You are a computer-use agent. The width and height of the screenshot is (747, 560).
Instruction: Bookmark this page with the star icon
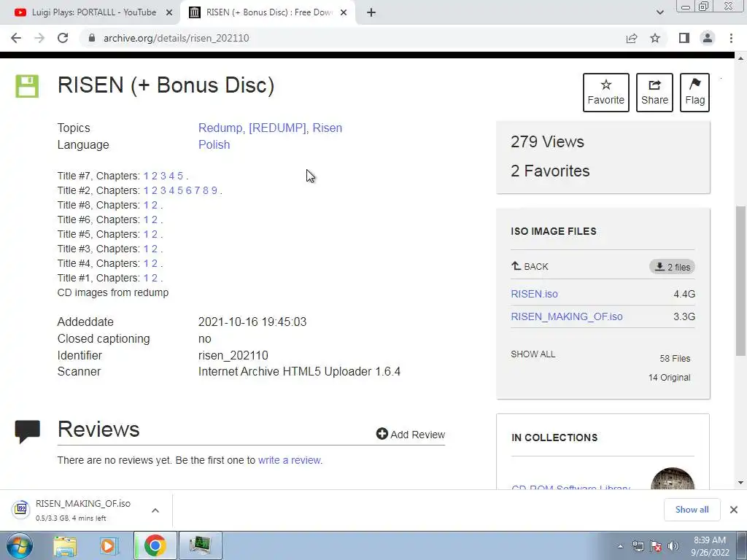tap(655, 38)
